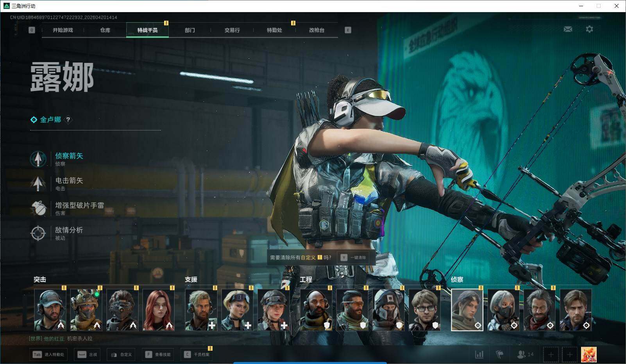Click the 增强型破片手雷 skill name
Image resolution: width=626 pixels, height=364 pixels.
80,205
